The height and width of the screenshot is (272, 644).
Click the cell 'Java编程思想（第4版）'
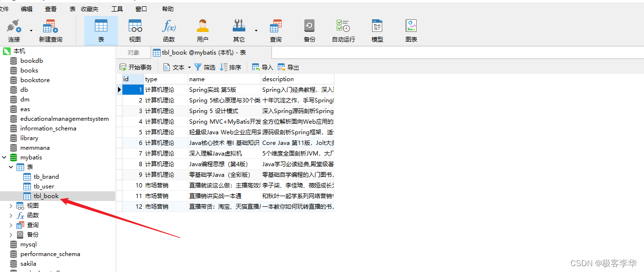(225, 164)
